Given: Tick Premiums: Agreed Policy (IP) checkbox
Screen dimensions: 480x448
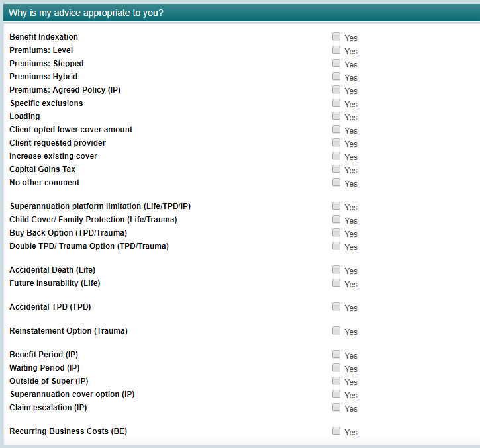Looking at the screenshot, I should 336,89.
